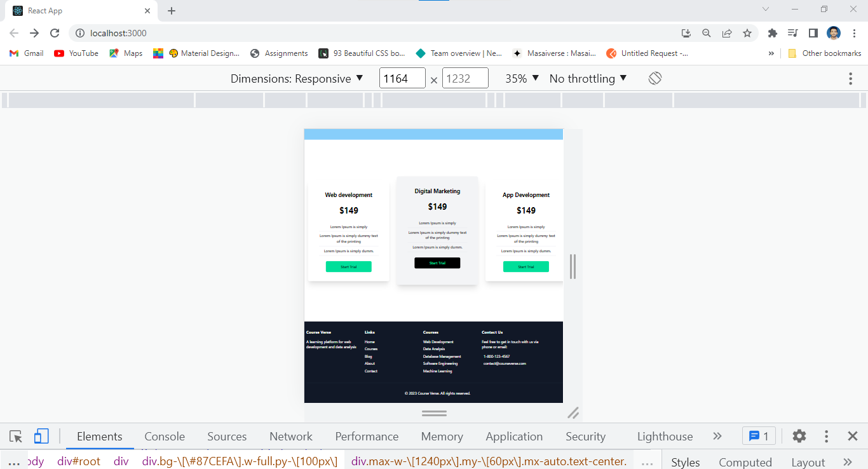Open the console messages badge
The height and width of the screenshot is (469, 868).
[759, 436]
